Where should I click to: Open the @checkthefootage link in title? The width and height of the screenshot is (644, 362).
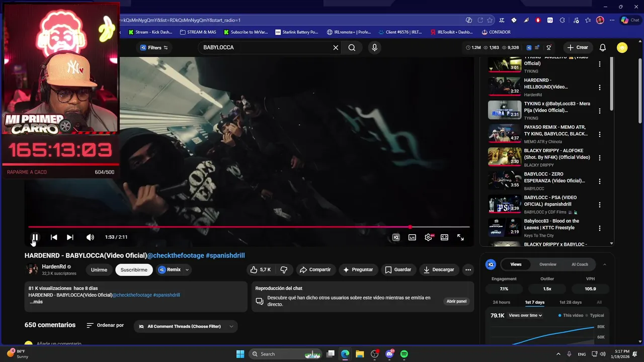click(176, 255)
